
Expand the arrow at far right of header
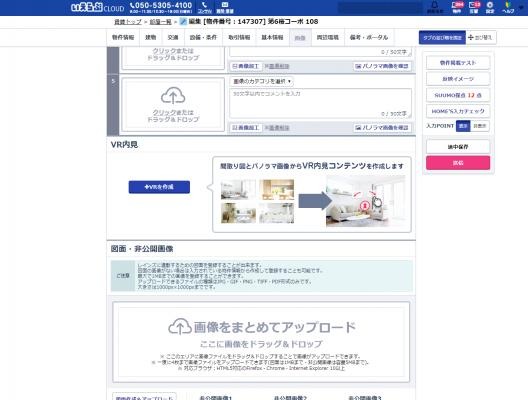(x=522, y=7)
